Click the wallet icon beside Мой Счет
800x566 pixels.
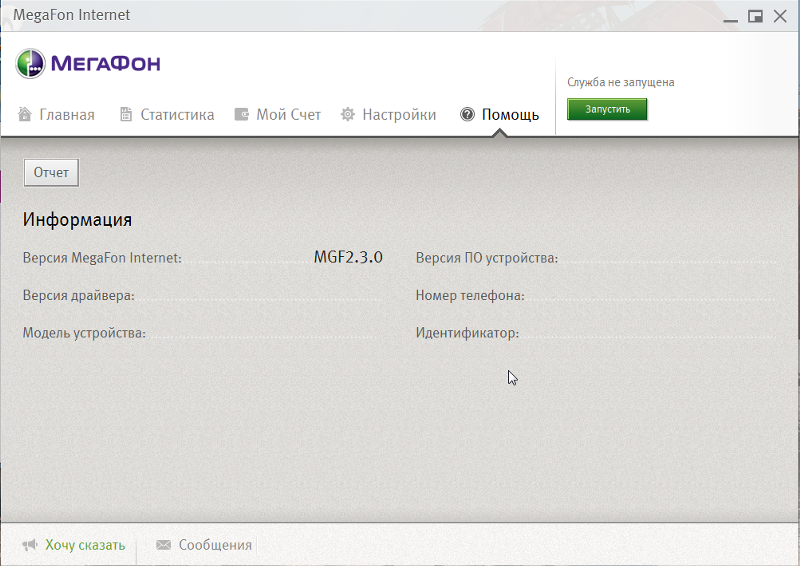tap(241, 114)
